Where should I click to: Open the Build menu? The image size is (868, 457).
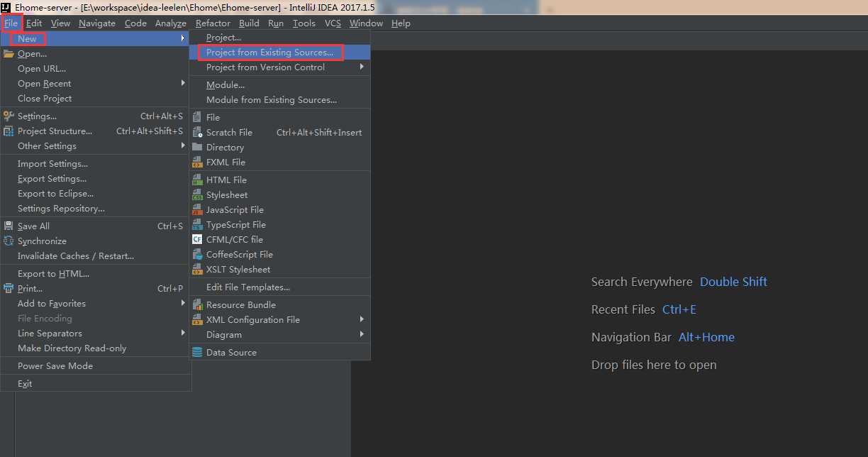249,23
